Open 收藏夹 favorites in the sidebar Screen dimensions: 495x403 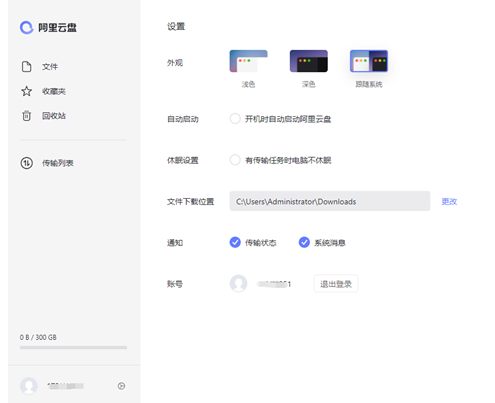coord(54,91)
